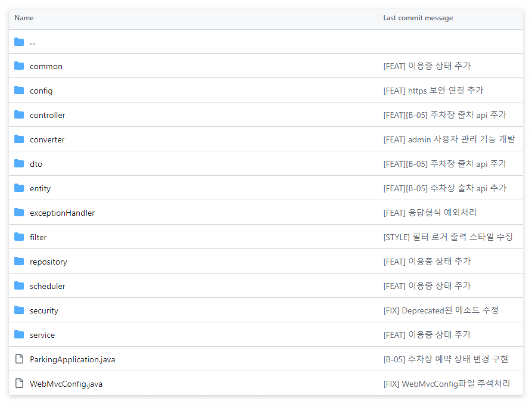This screenshot has height=404, width=532.
Task: Open commit message for common folder
Action: point(427,66)
